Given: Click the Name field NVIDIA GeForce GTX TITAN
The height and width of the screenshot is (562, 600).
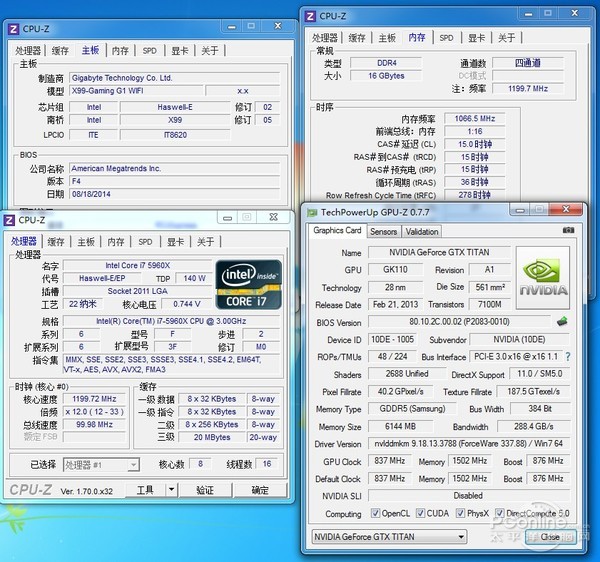Looking at the screenshot, I should click(439, 252).
